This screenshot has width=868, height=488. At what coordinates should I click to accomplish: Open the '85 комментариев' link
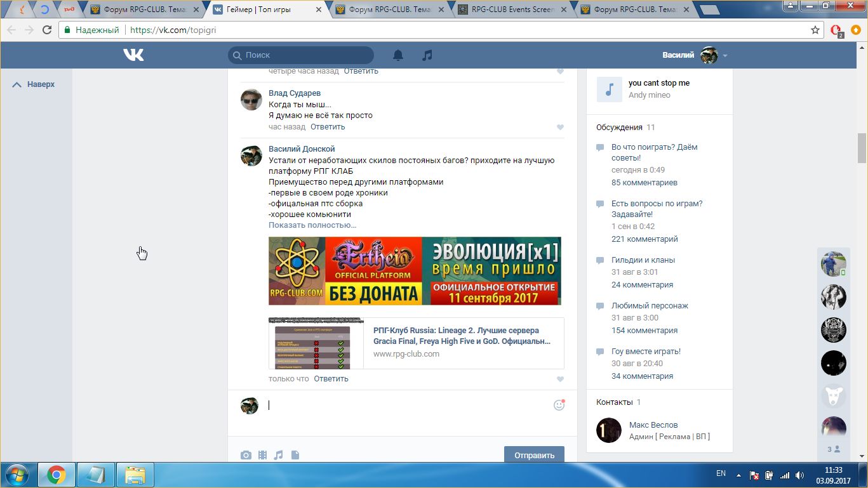[644, 183]
